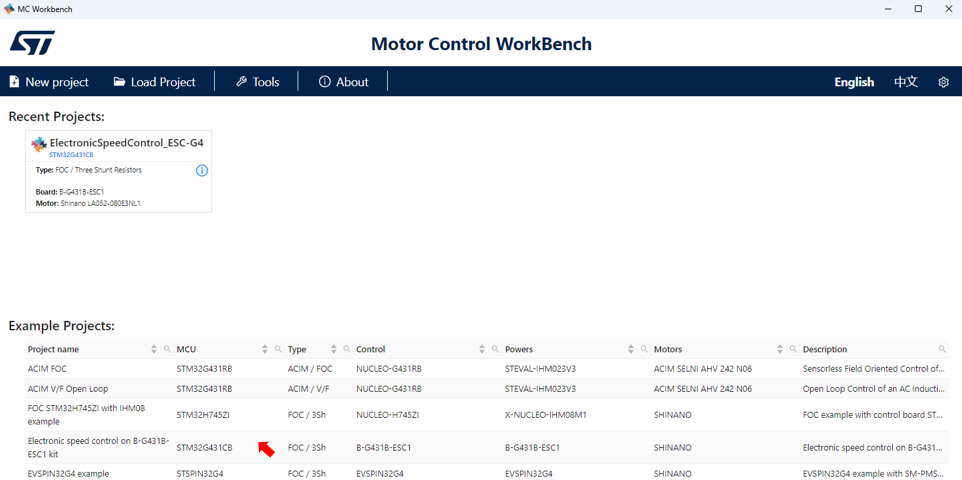
Task: Switch language to 中文
Action: click(906, 82)
